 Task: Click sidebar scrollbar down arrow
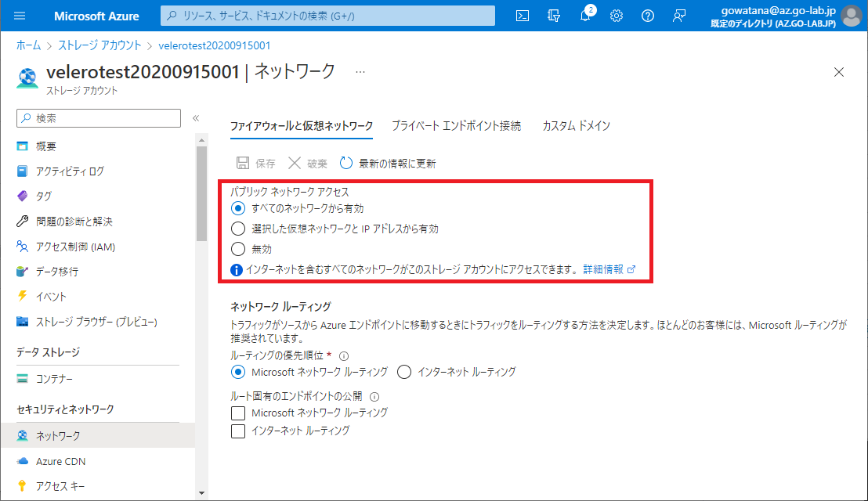coord(201,492)
